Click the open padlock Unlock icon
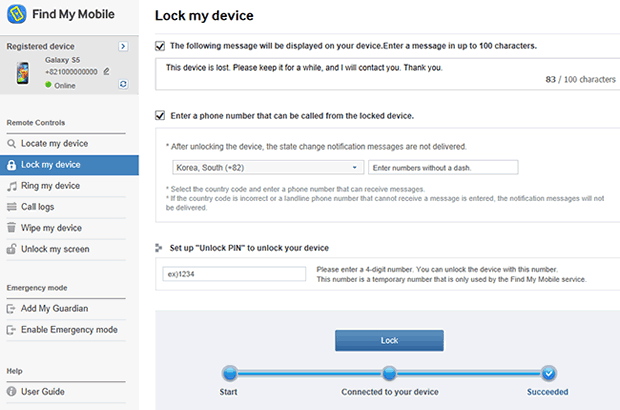This screenshot has height=410, width=620. 11,249
